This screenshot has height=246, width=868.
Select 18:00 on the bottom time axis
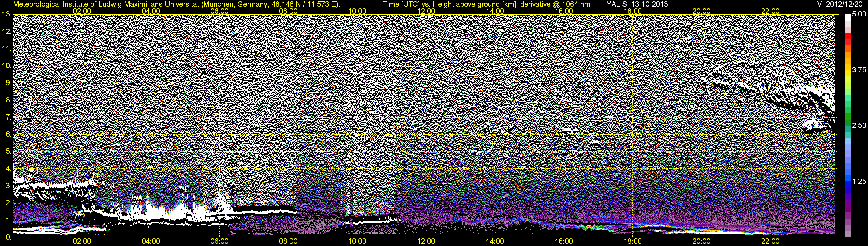click(632, 241)
